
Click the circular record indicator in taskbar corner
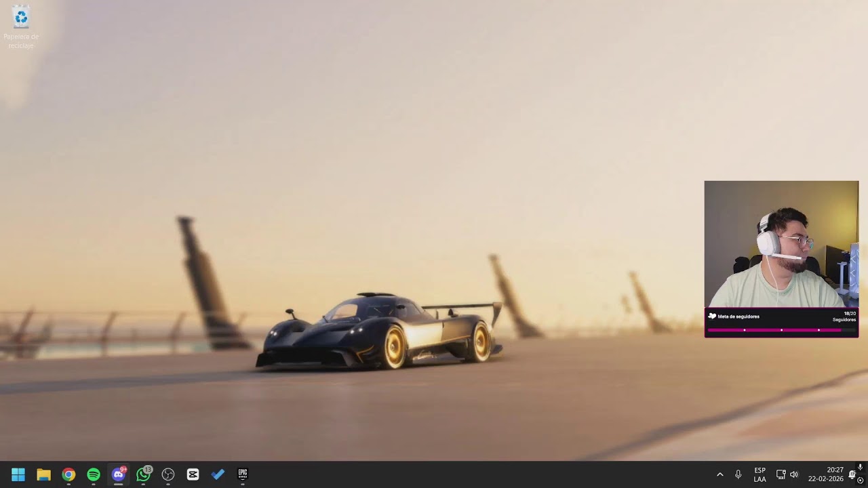tap(860, 481)
